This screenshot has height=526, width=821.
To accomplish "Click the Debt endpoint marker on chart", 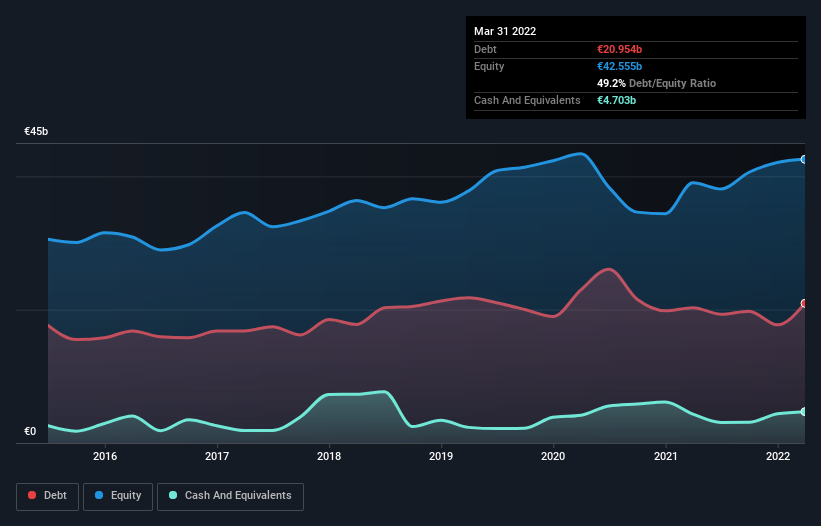I will [804, 303].
